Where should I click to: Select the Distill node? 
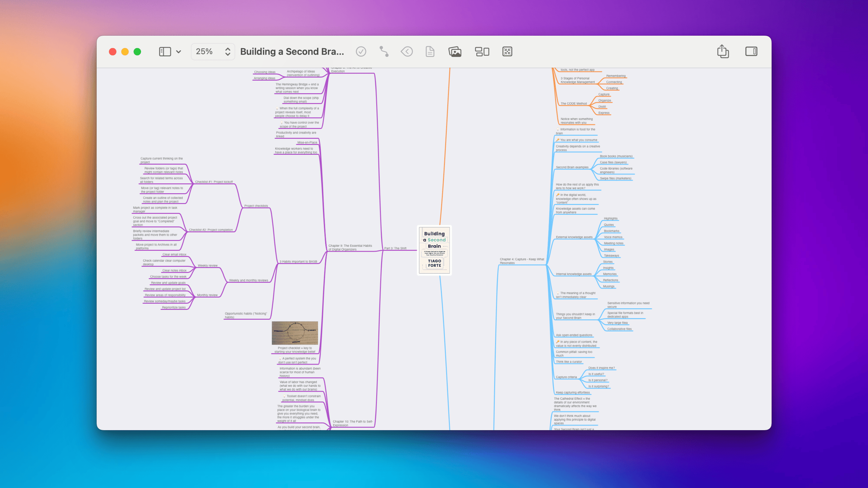pyautogui.click(x=602, y=107)
